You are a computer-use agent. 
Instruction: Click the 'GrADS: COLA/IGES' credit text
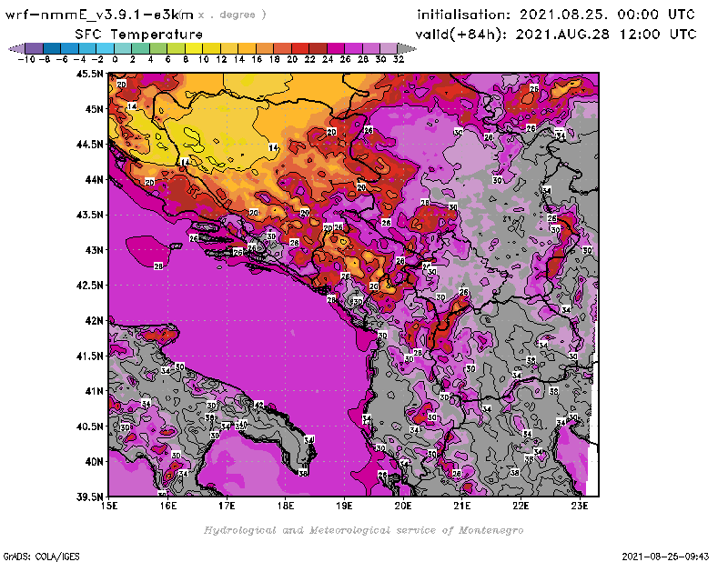[x=41, y=557]
